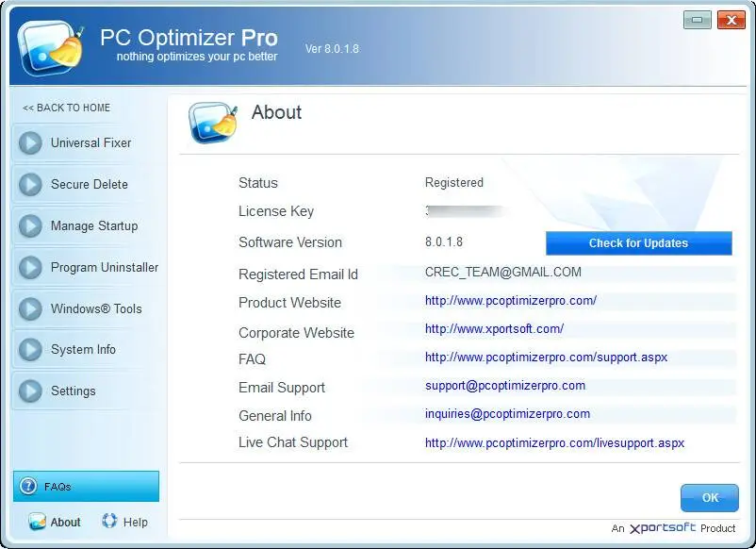Click the FAQs question mark icon

click(28, 486)
